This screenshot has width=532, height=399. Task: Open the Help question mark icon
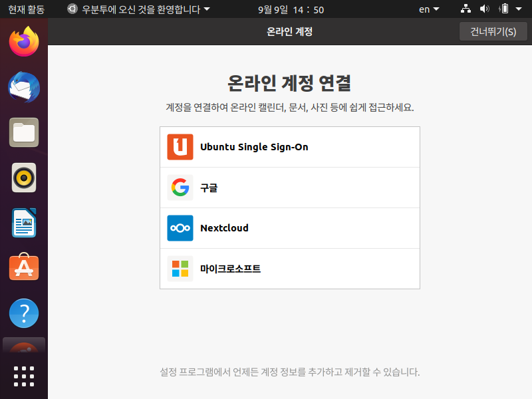point(24,313)
